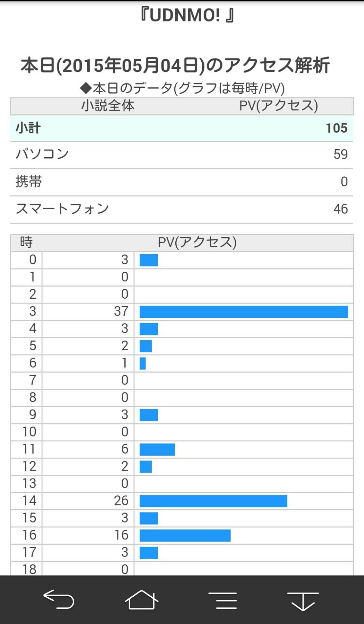Tap the hour 11 bar with 6 PV
The image size is (364, 624).
[x=157, y=449]
